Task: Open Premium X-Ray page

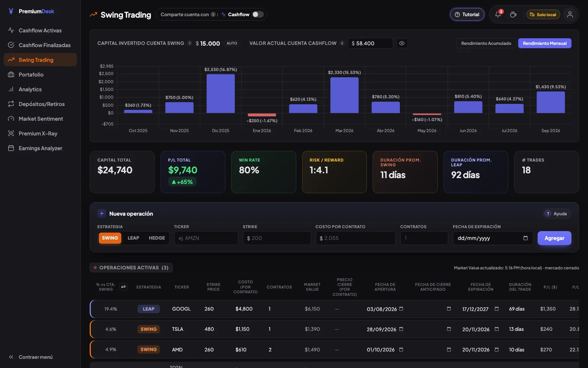Action: (x=40, y=133)
